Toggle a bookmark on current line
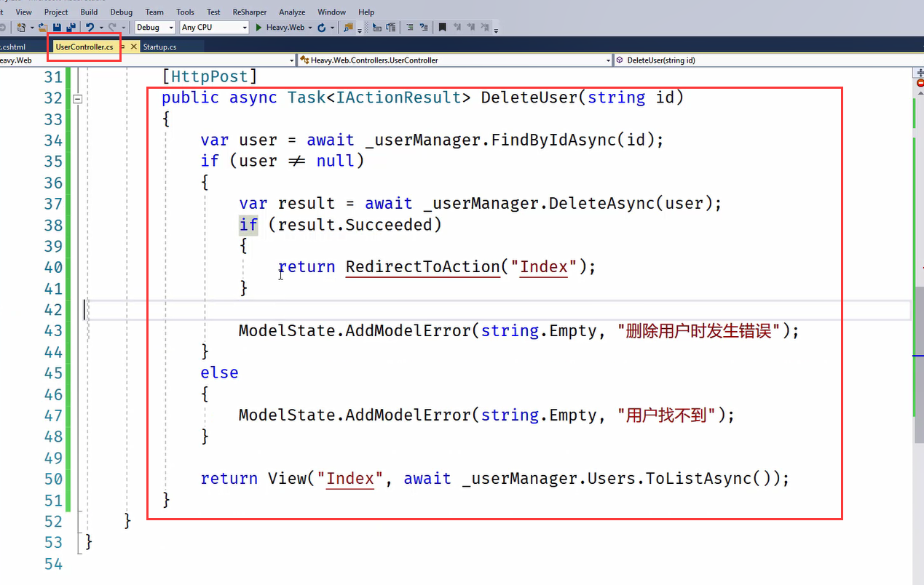924x585 pixels. click(x=442, y=27)
